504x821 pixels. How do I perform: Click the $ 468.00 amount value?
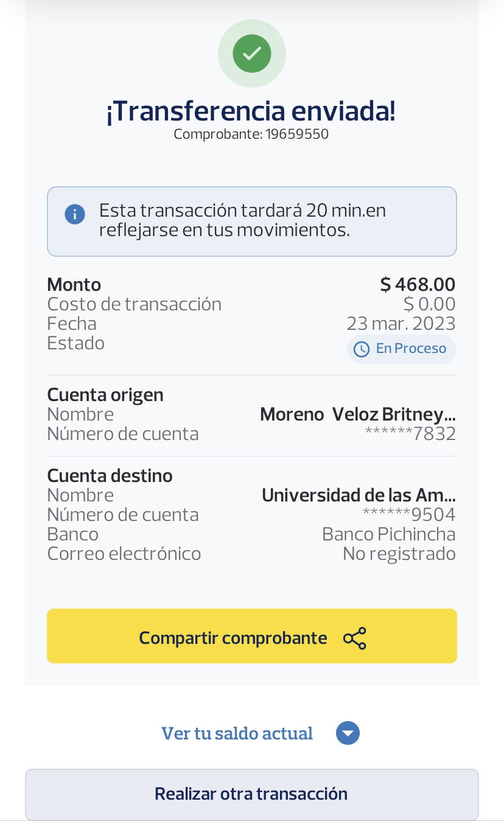tap(418, 284)
